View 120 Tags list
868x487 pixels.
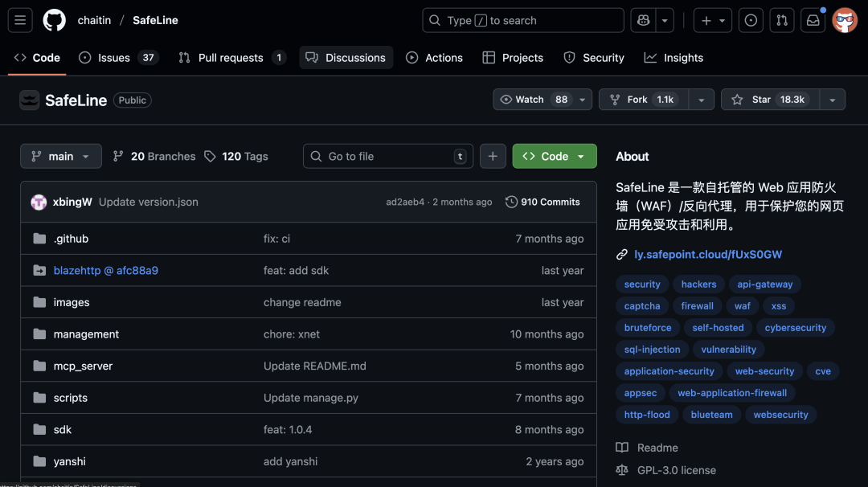[236, 157]
